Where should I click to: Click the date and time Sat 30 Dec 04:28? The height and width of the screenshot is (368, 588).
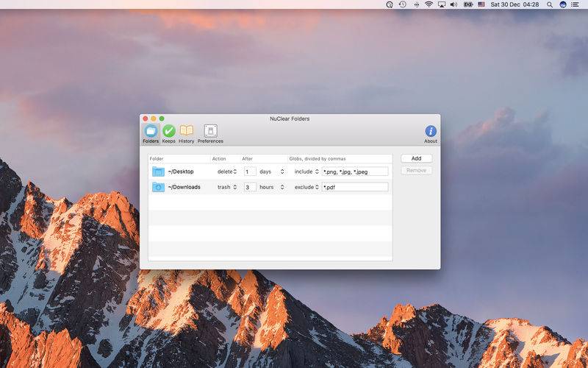click(514, 4)
